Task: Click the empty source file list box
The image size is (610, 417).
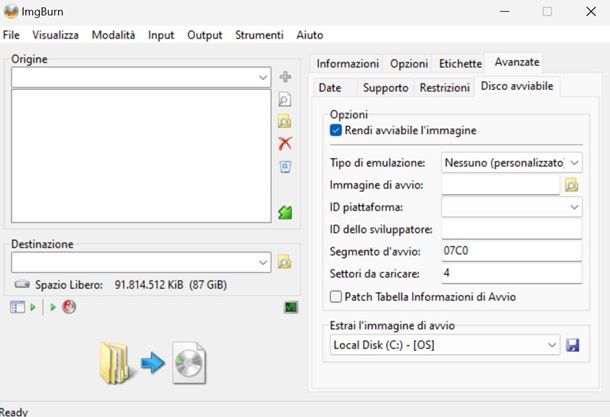Action: tap(141, 156)
